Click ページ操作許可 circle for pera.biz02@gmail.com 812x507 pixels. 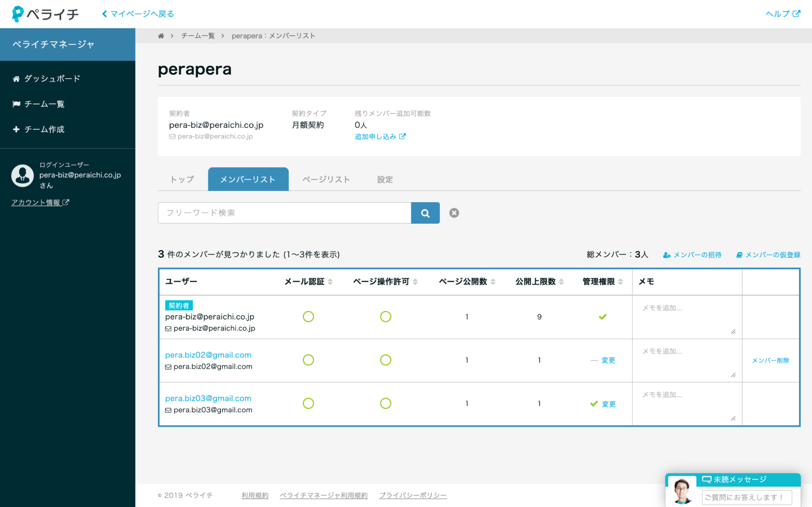point(385,360)
